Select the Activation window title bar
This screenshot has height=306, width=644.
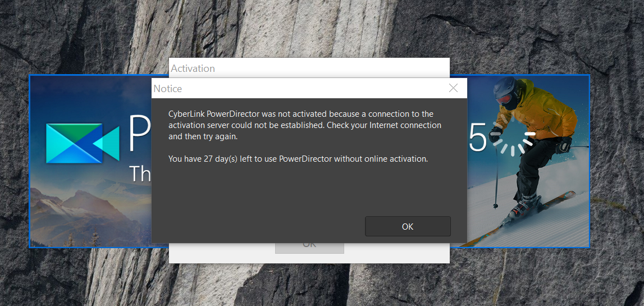pyautogui.click(x=309, y=68)
